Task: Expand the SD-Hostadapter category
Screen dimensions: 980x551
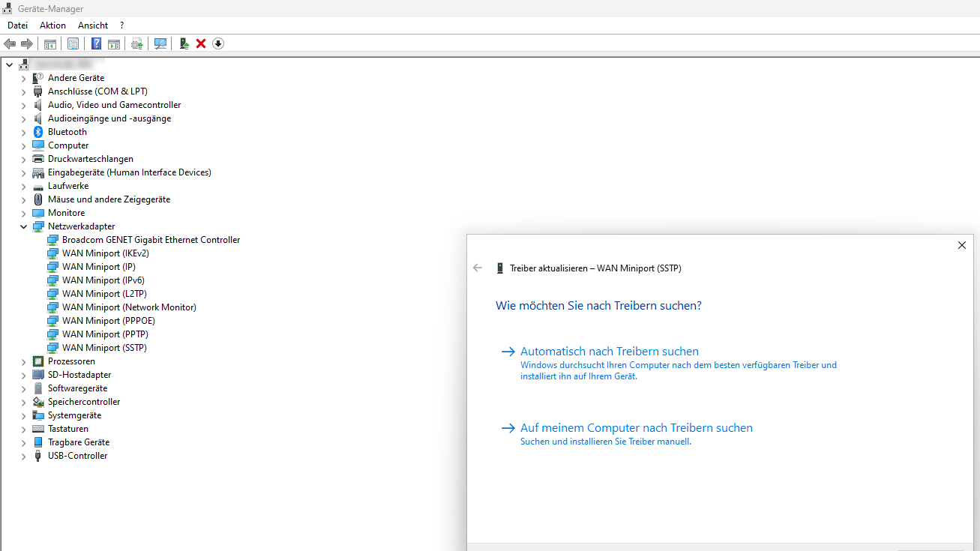Action: 23,375
